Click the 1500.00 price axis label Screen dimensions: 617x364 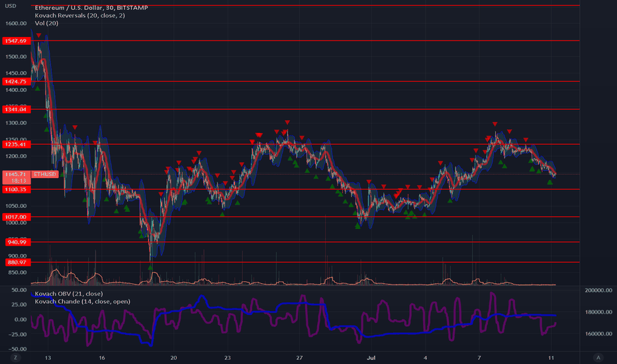pos(16,57)
